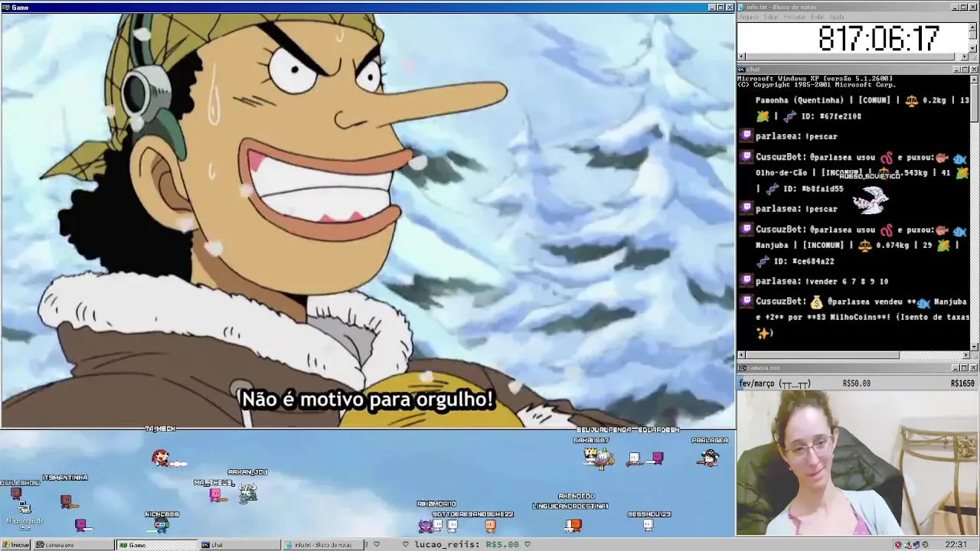980x551 pixels.
Task: Click the SESSHOU123 white avatar
Action: point(648,525)
